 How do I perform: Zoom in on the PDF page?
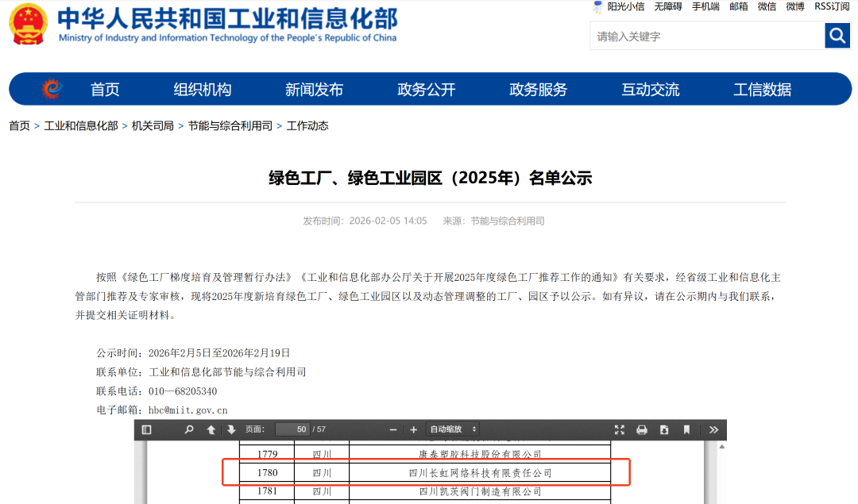tap(412, 429)
